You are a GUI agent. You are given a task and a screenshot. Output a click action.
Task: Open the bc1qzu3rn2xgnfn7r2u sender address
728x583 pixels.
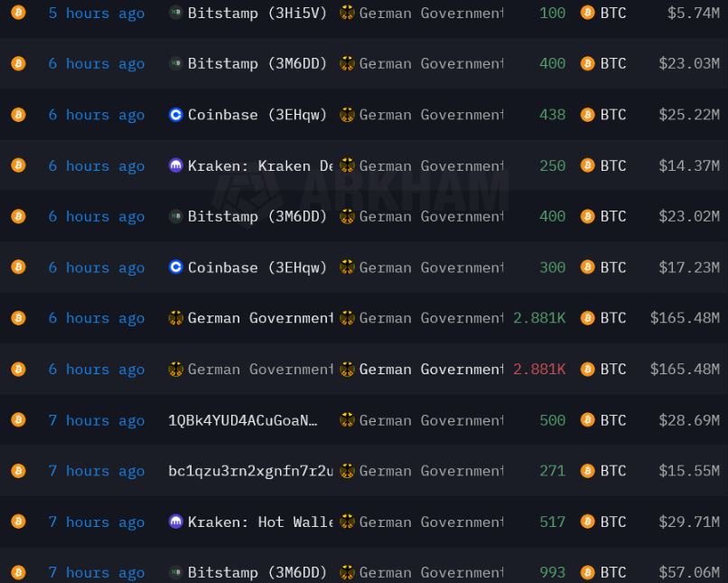pos(251,472)
